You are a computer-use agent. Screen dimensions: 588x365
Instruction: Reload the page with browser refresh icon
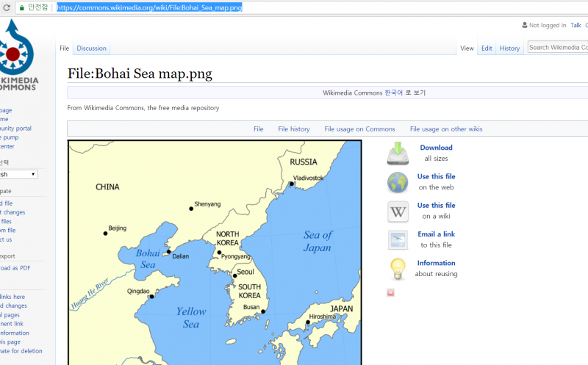[x=7, y=7]
